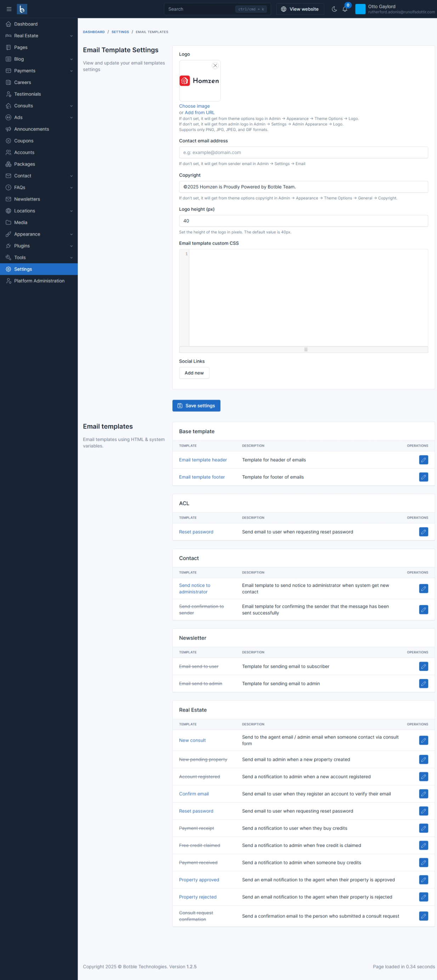
Task: Click inside the custom CSS editor
Action: click(x=308, y=298)
